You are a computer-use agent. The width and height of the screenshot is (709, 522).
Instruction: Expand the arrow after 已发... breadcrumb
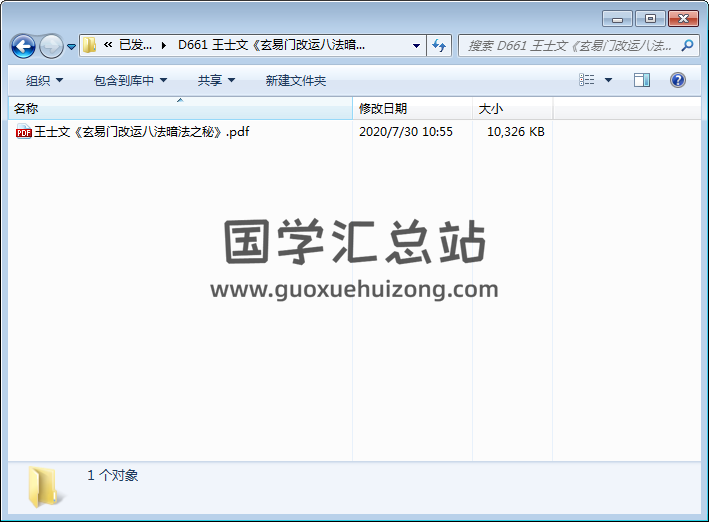pos(164,45)
